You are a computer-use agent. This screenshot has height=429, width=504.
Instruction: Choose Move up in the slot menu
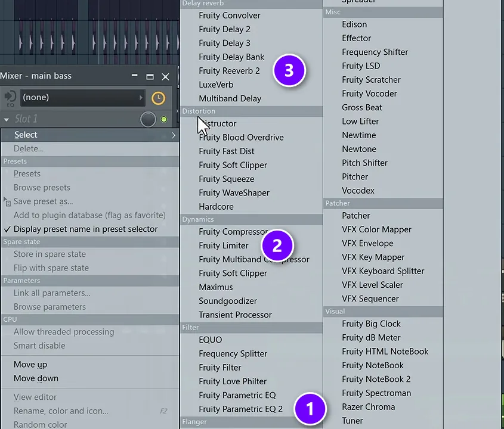pos(90,365)
